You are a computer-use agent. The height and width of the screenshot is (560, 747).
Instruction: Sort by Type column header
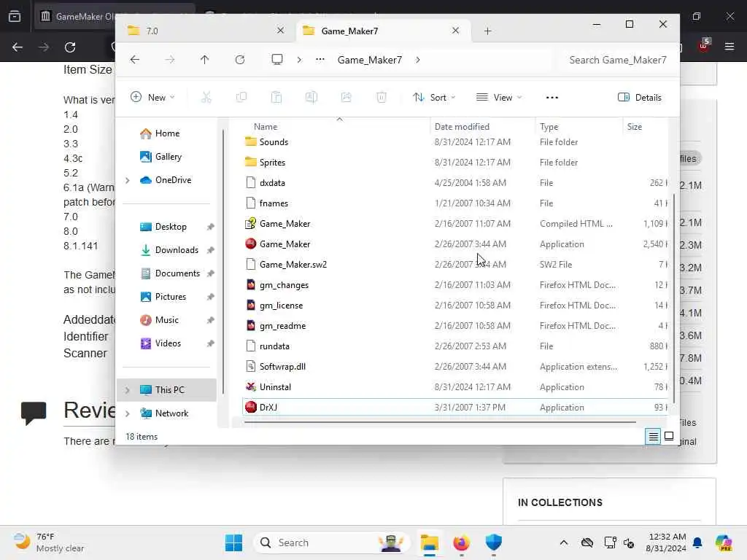coord(549,127)
